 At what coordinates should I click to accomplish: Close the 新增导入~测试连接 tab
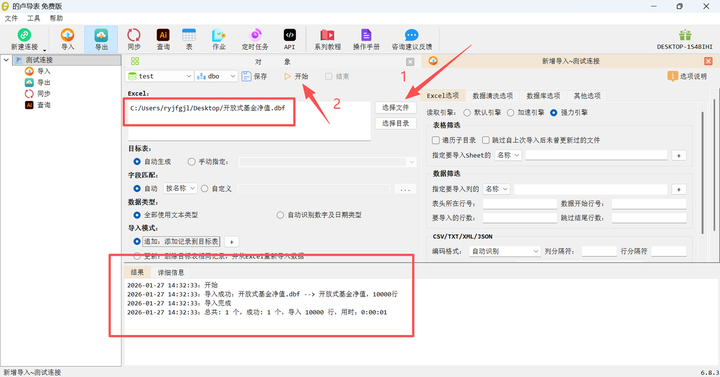click(708, 61)
